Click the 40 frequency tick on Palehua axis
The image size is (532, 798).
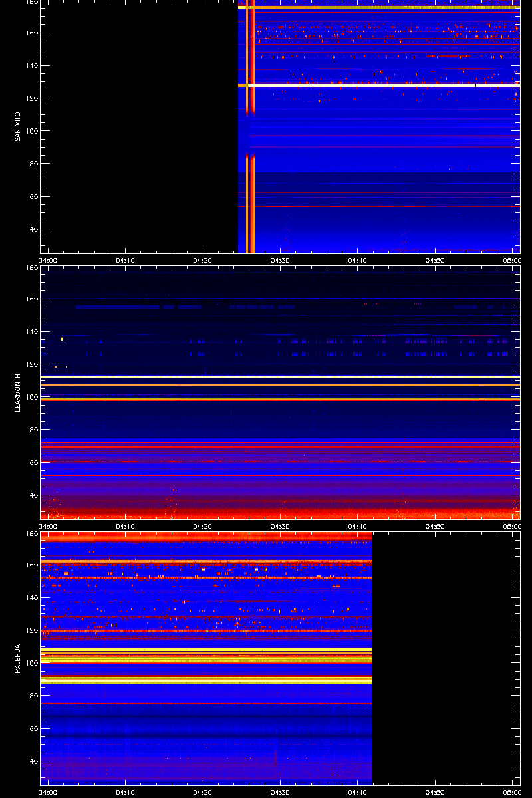coord(35,761)
